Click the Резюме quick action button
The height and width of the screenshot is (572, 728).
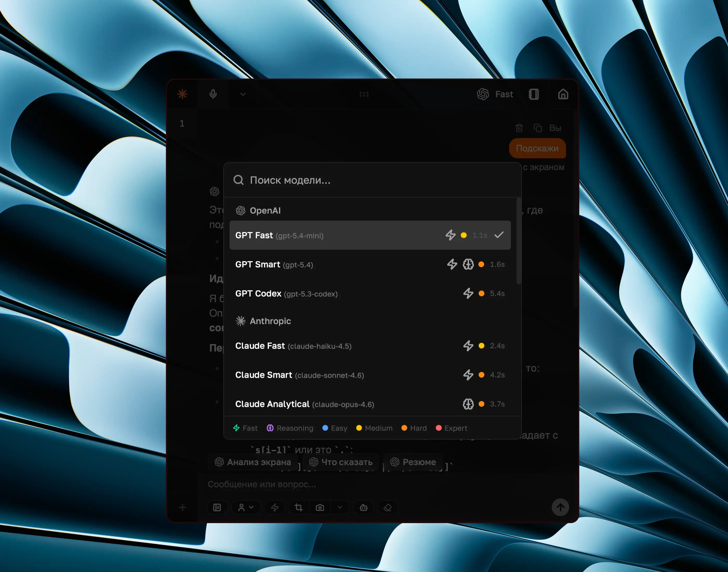(x=413, y=462)
